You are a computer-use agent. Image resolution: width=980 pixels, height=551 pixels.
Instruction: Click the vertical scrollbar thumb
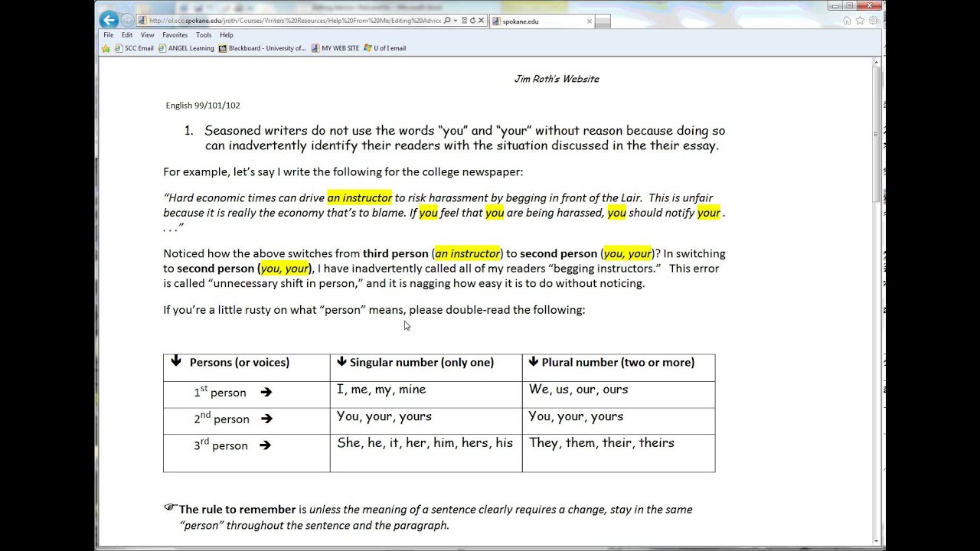(x=878, y=134)
